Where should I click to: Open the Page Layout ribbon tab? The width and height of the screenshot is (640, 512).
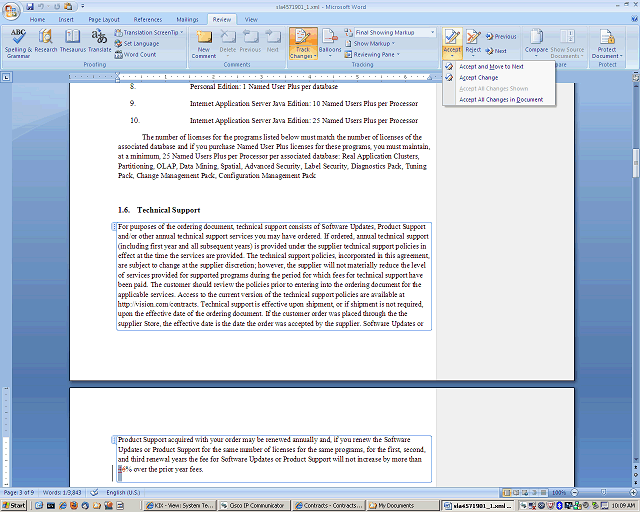104,19
